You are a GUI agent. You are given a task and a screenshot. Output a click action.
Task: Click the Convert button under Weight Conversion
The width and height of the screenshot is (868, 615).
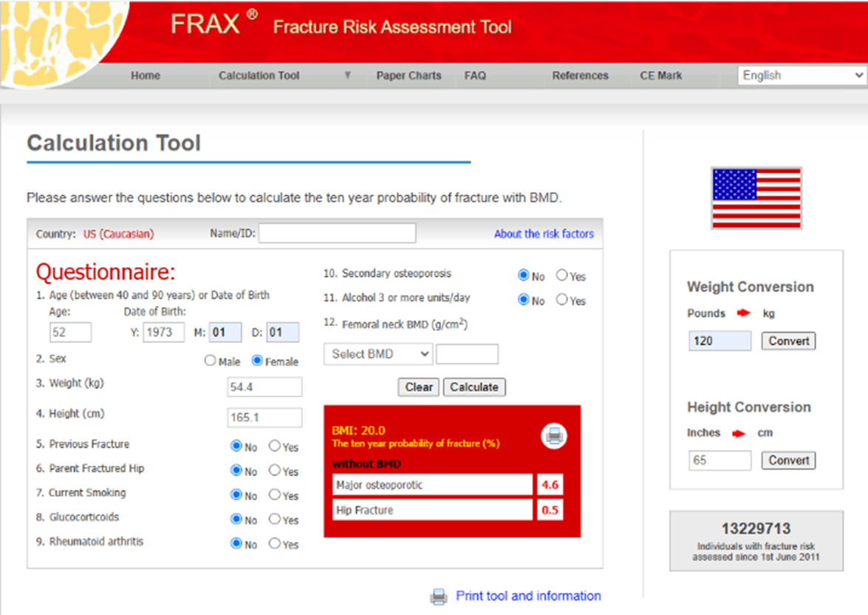pyautogui.click(x=788, y=341)
